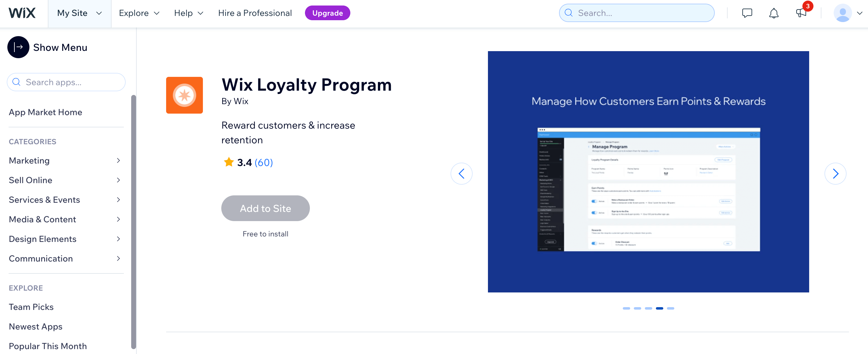Expand the Sell Online category

click(118, 180)
